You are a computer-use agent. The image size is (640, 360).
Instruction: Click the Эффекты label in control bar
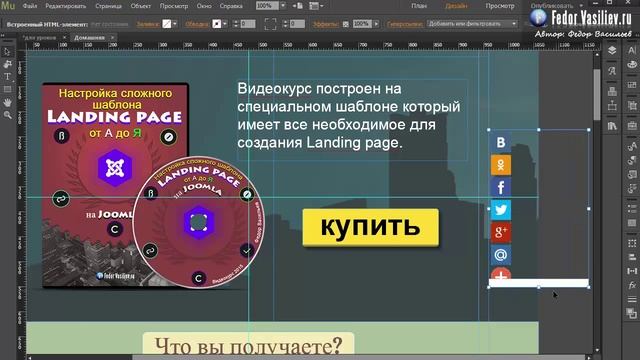click(325, 24)
